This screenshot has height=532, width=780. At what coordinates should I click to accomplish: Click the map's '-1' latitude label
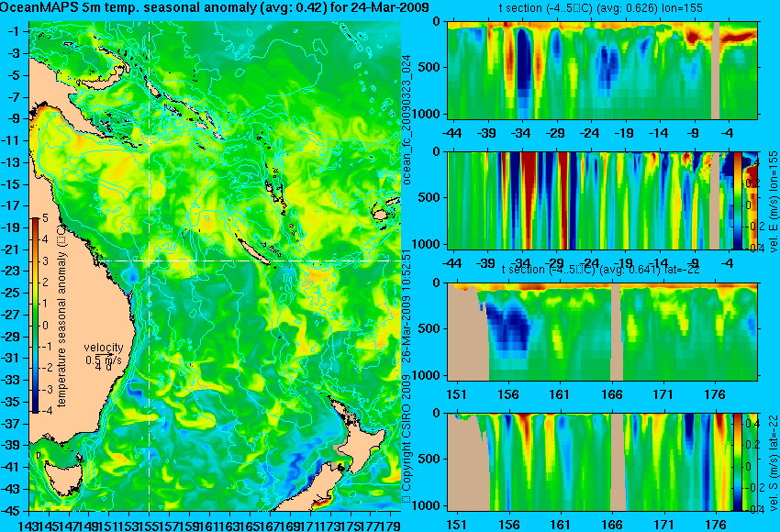click(14, 31)
